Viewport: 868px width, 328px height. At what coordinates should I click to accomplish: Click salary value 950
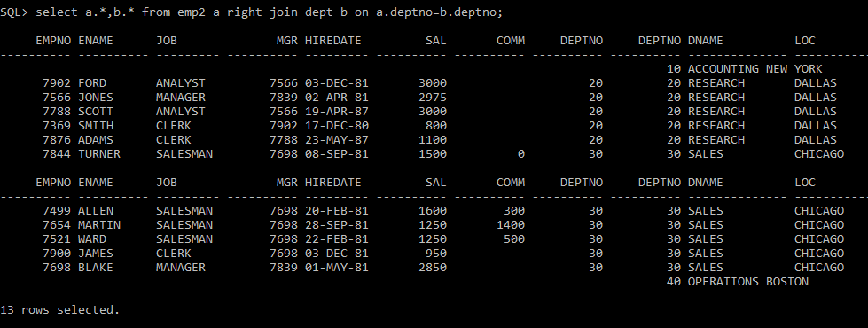pos(436,254)
